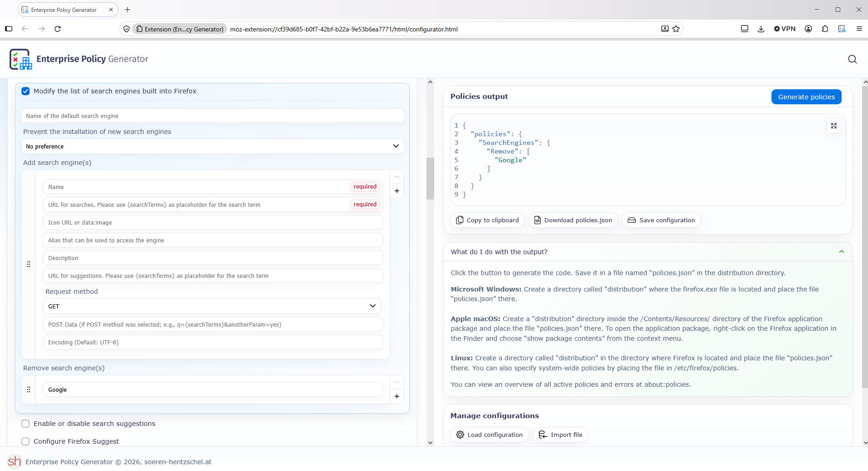Click Load configuration button
The width and height of the screenshot is (868, 471).
point(489,435)
